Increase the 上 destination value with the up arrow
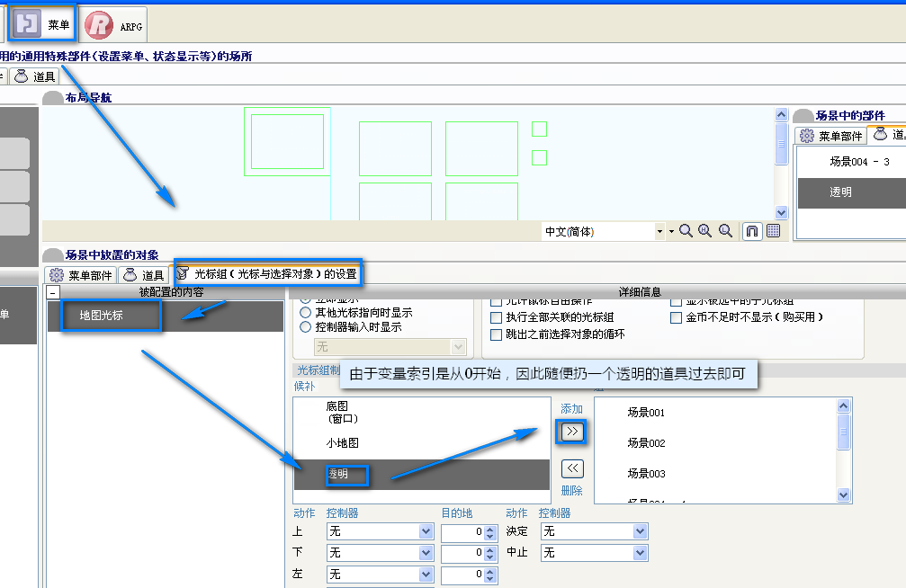Viewport: 906px width, 588px height. pyautogui.click(x=490, y=529)
